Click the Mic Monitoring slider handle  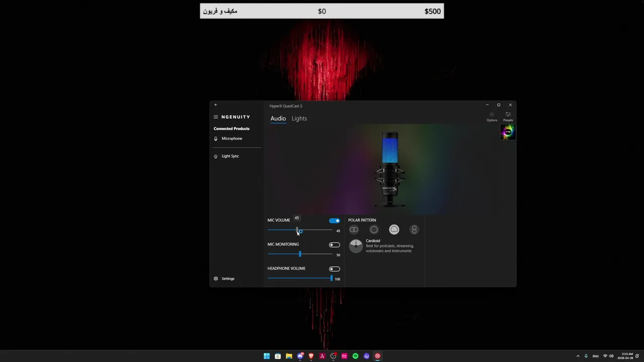tap(300, 254)
